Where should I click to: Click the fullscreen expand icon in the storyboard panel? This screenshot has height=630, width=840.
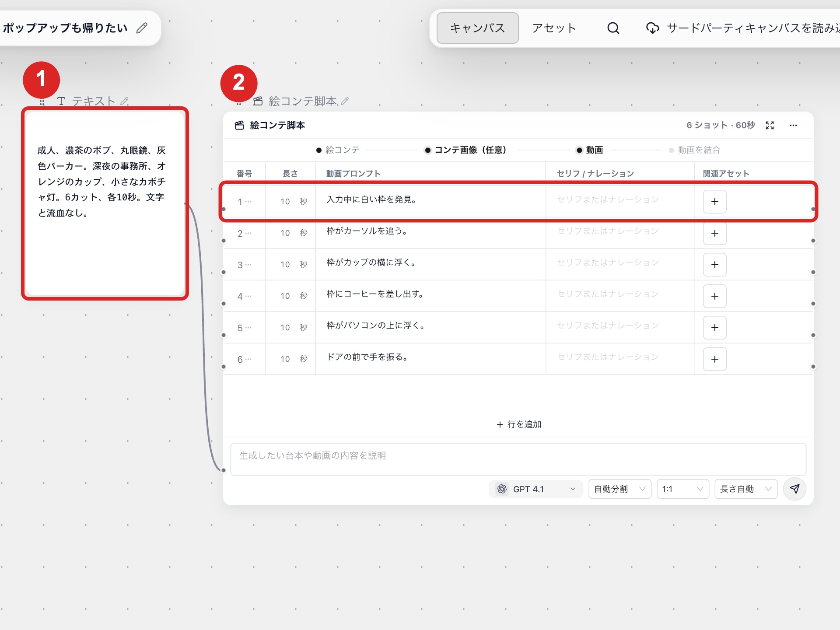[x=770, y=126]
